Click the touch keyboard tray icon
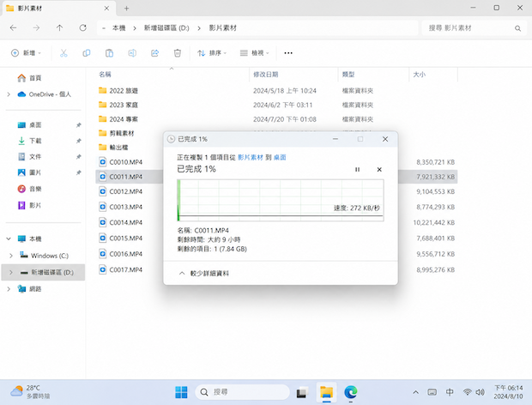532x405 pixels. (432, 392)
